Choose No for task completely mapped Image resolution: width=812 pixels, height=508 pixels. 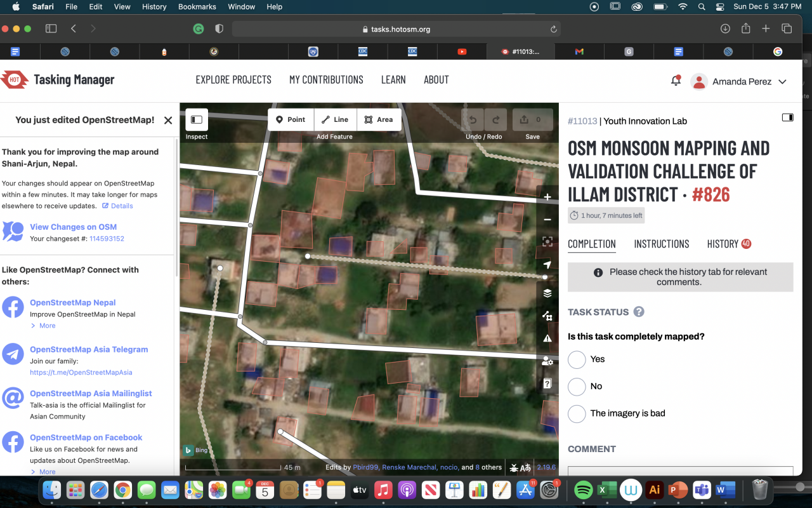pos(577,387)
